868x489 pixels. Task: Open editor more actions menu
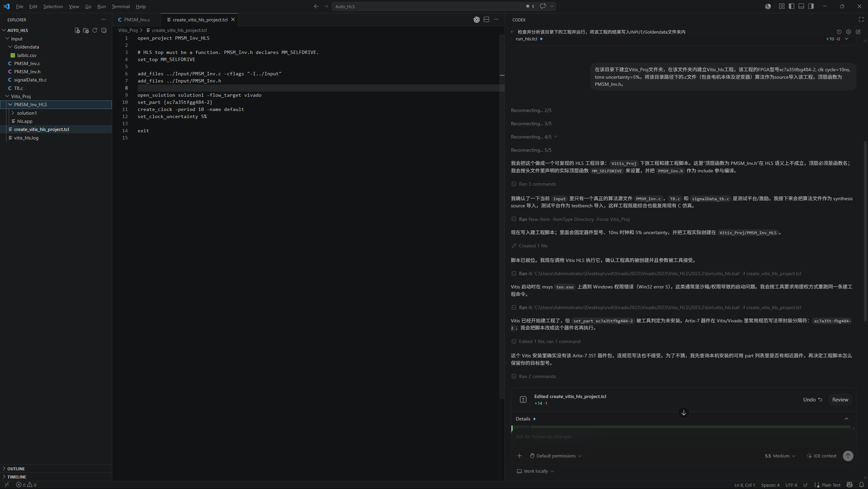(x=496, y=20)
